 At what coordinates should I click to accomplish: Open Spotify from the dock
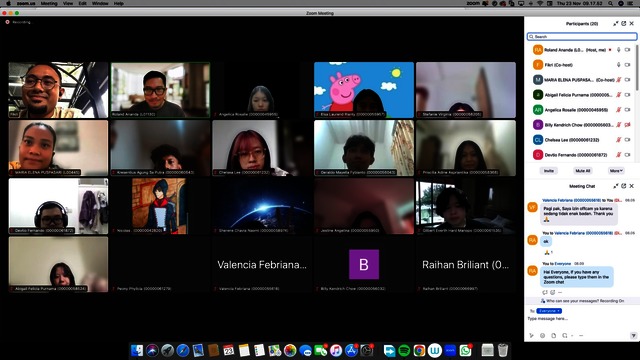[404, 350]
